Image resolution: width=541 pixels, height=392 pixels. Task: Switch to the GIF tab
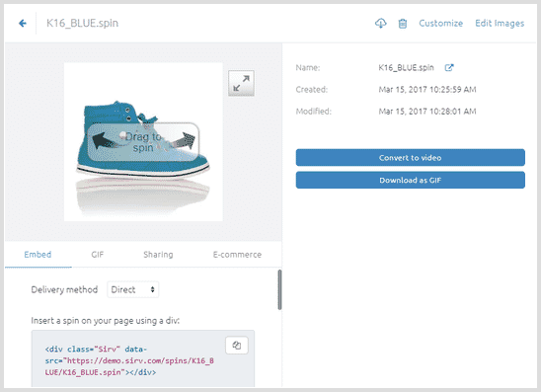(98, 255)
